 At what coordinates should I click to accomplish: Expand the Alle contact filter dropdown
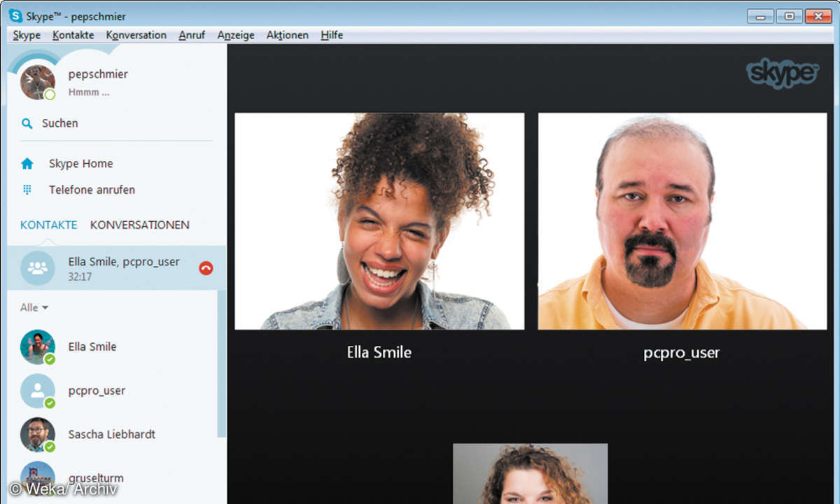click(x=34, y=307)
